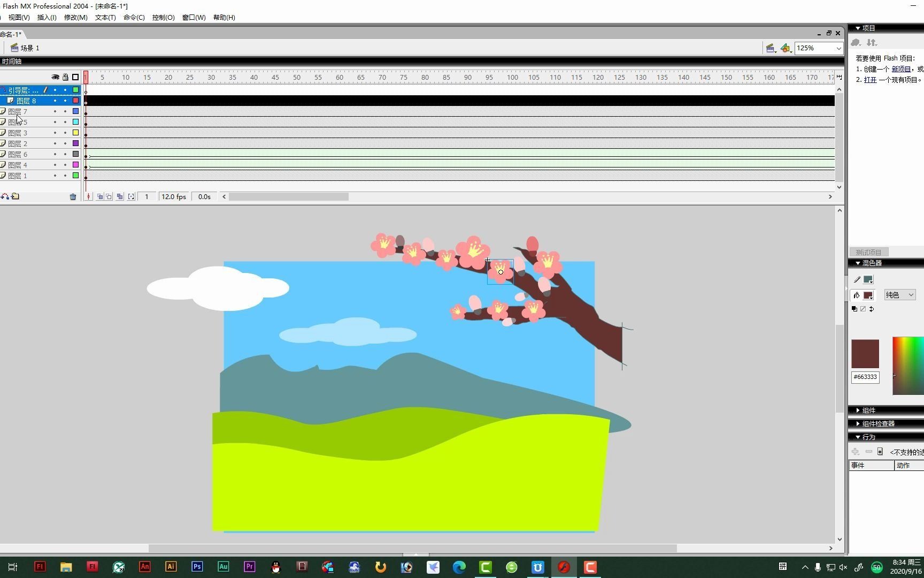924x578 pixels.
Task: Click the project panel cloud icon
Action: [856, 42]
